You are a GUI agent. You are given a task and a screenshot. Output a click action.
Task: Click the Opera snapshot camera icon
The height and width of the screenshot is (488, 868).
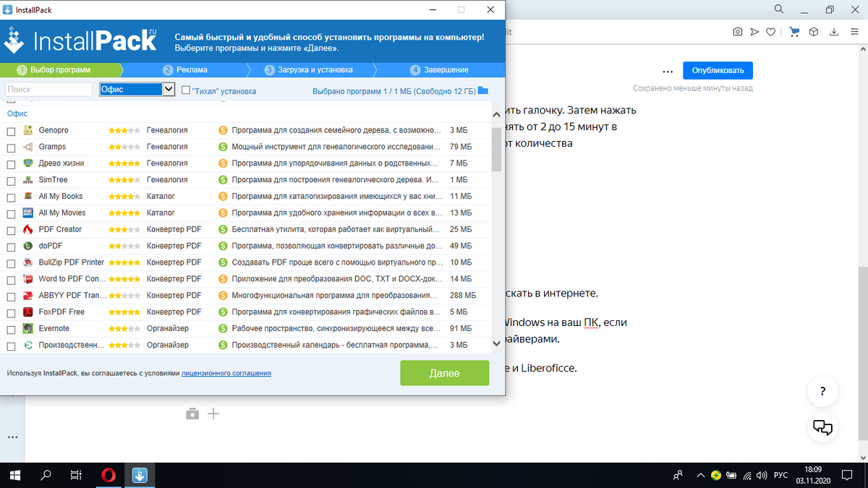[x=737, y=32]
